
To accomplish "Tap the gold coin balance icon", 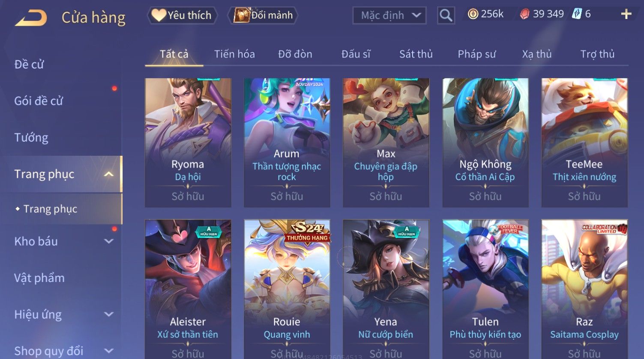I will point(473,14).
